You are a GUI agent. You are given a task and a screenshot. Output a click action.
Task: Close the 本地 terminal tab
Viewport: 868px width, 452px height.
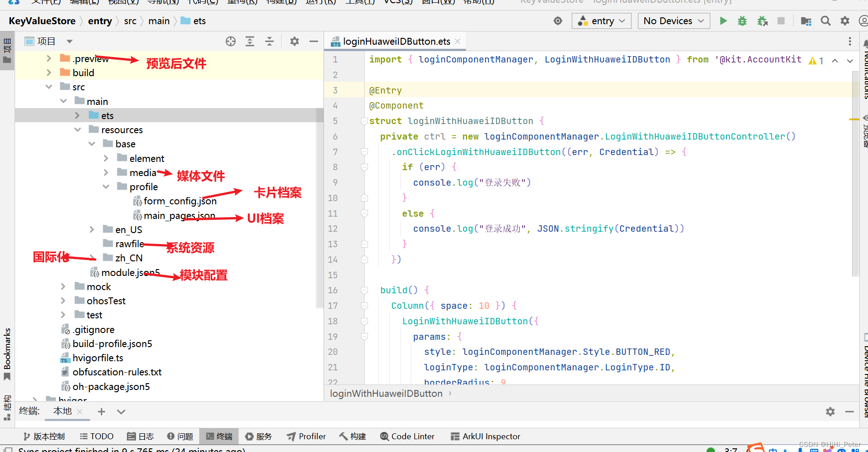click(x=80, y=411)
